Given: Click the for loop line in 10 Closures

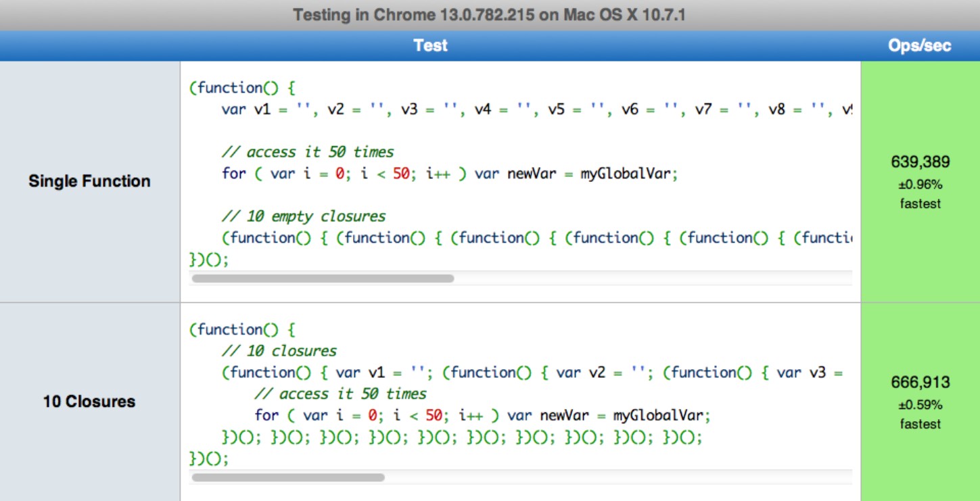Looking at the screenshot, I should [x=482, y=415].
